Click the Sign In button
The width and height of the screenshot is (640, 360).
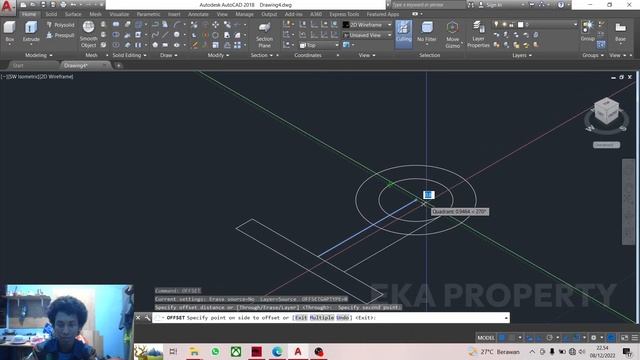tap(490, 5)
